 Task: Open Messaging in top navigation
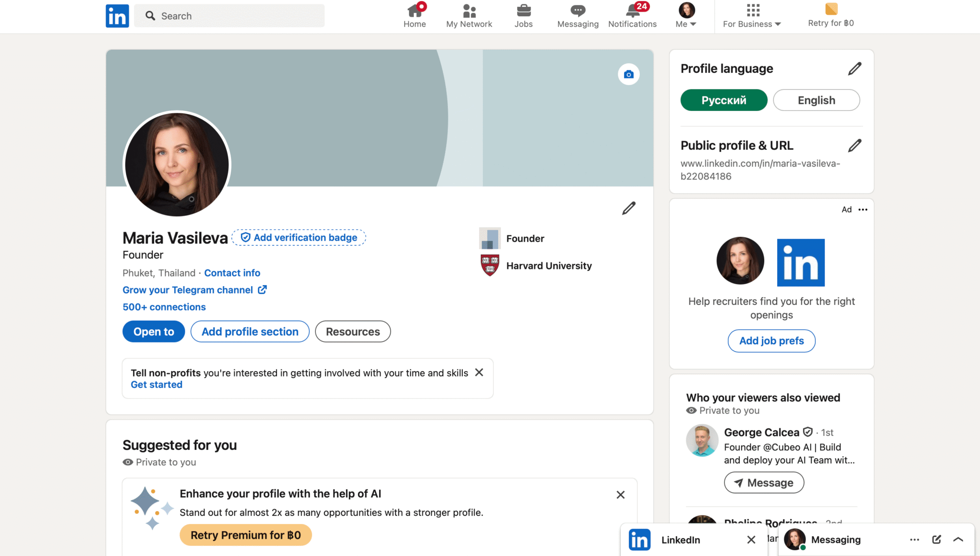coord(578,16)
